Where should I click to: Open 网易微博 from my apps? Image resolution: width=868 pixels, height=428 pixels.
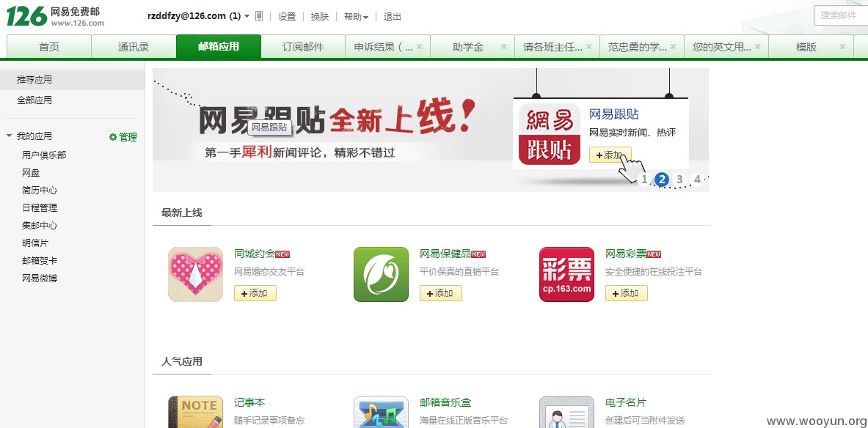pos(40,278)
